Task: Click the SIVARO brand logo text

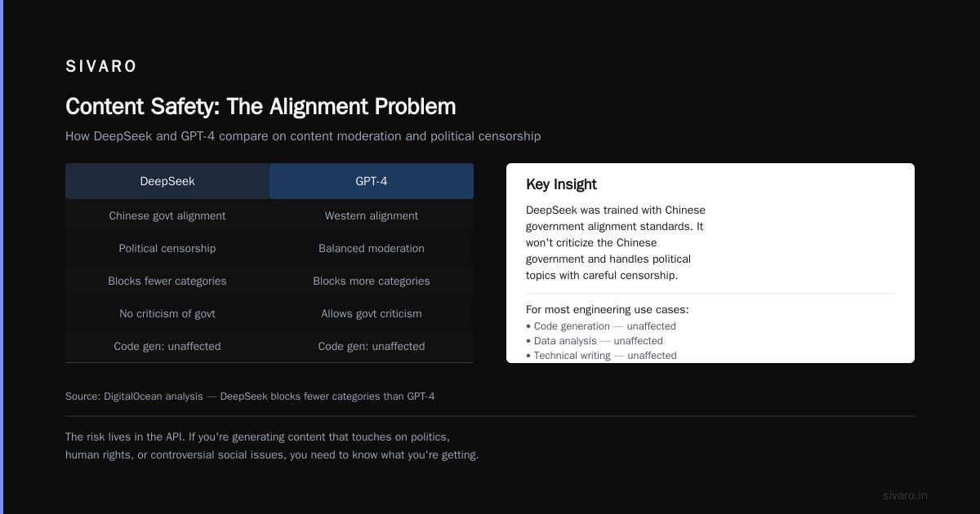Action: [101, 66]
